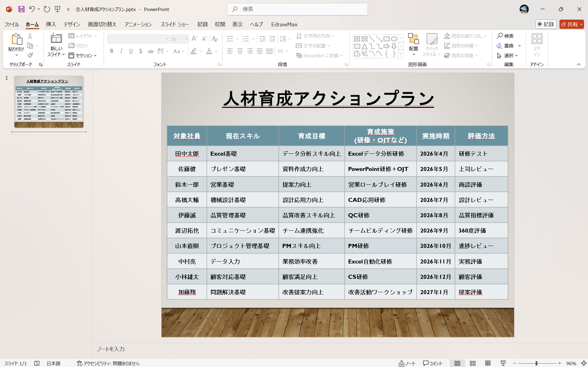Image resolution: width=588 pixels, height=367 pixels.
Task: Open the replace tool
Action: [x=508, y=46]
